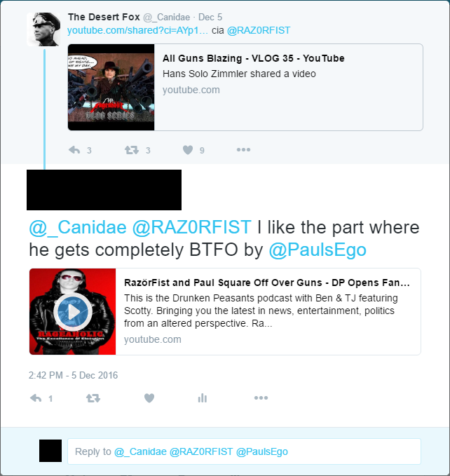Open All Guns Blazing VLOG 35 thumbnail
Viewport: 450px width, 476px height.
coord(111,88)
